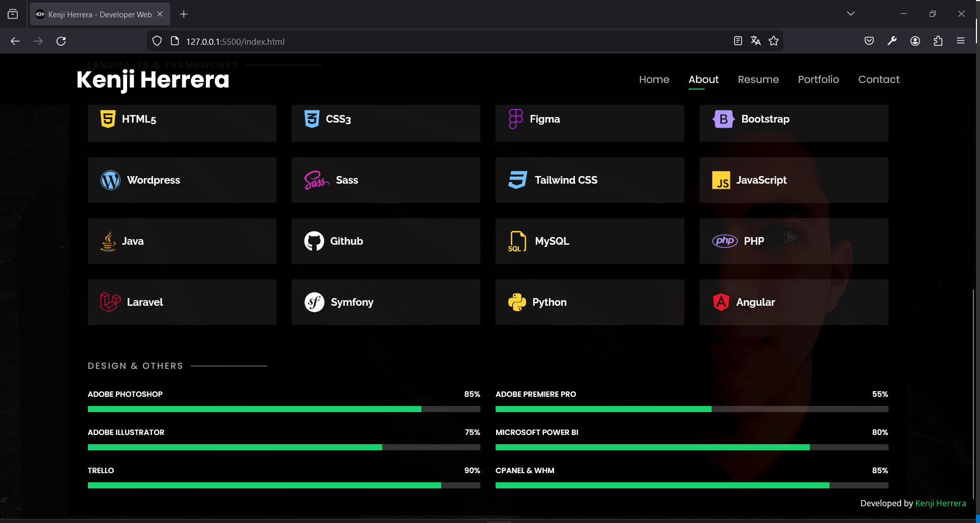Click the Python snake icon
The height and width of the screenshot is (523, 980).
coord(517,302)
